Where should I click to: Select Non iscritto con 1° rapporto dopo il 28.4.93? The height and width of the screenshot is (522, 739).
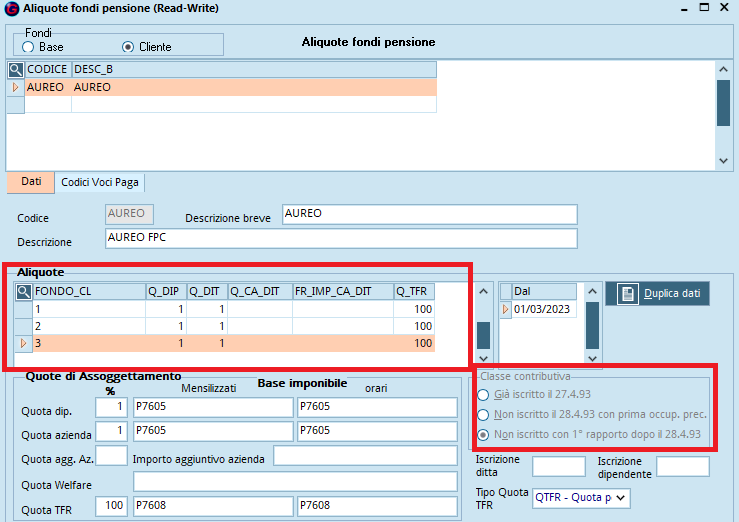point(483,435)
